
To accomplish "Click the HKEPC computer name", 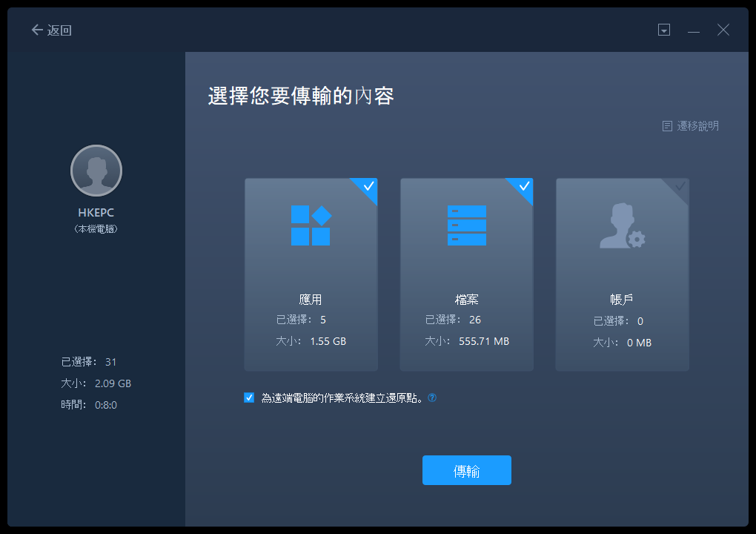I will (x=96, y=212).
